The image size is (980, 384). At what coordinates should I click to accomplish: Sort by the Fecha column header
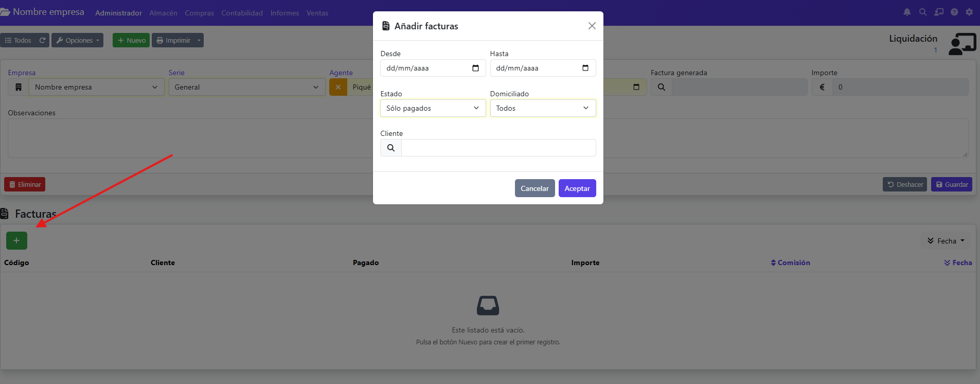[x=958, y=263]
